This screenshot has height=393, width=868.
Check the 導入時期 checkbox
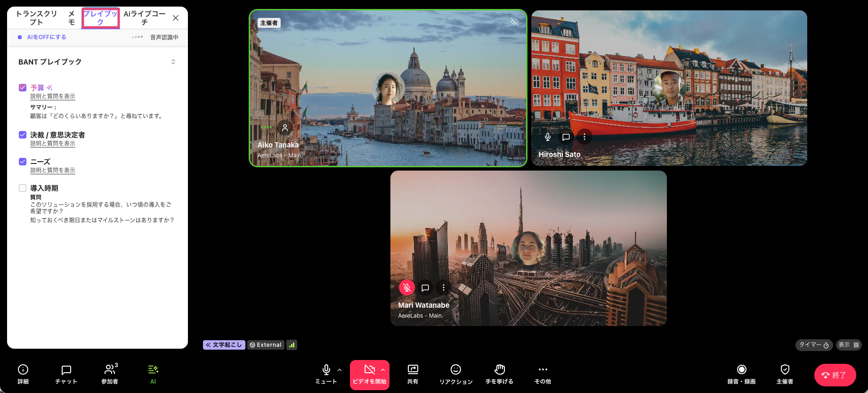pyautogui.click(x=23, y=188)
